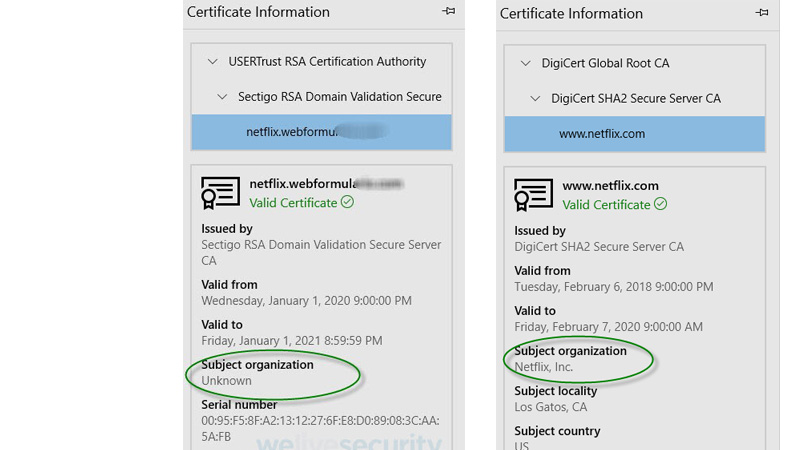Click the left panel 'Issued by' label
Screen dimensions: 800x450
point(227,229)
